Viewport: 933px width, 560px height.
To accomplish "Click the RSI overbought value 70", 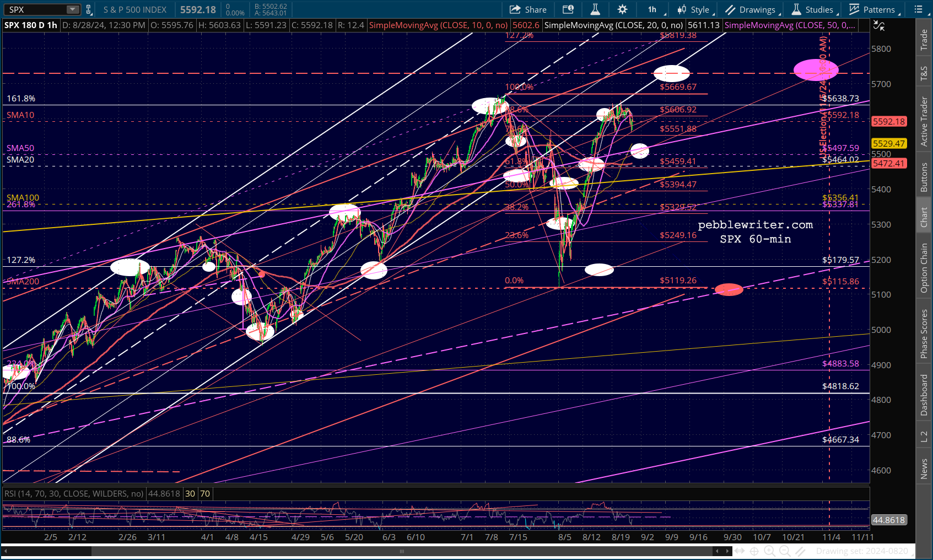I will tap(205, 494).
